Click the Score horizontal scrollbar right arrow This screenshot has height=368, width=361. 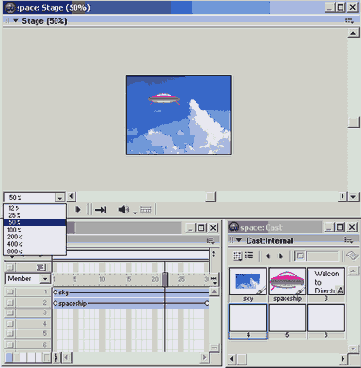click(205, 358)
